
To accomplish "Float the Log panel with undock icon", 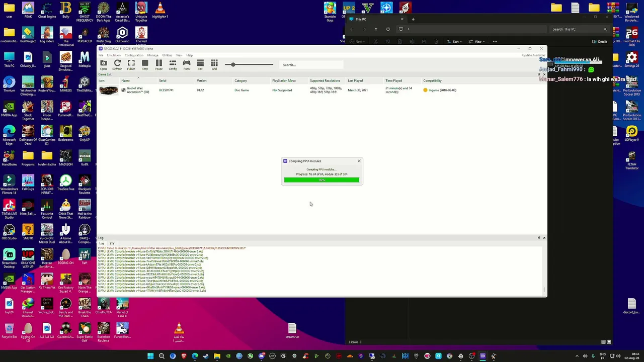I will pyautogui.click(x=539, y=238).
